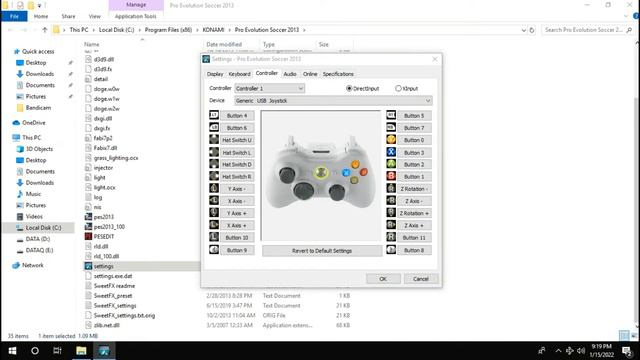
Task: Select the SweetFX readme file
Action: (x=114, y=286)
